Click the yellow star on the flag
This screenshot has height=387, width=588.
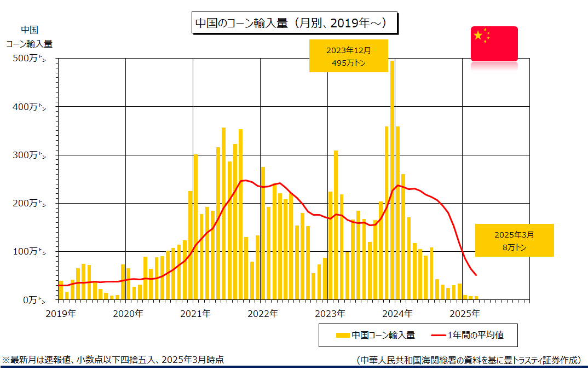[x=478, y=36]
